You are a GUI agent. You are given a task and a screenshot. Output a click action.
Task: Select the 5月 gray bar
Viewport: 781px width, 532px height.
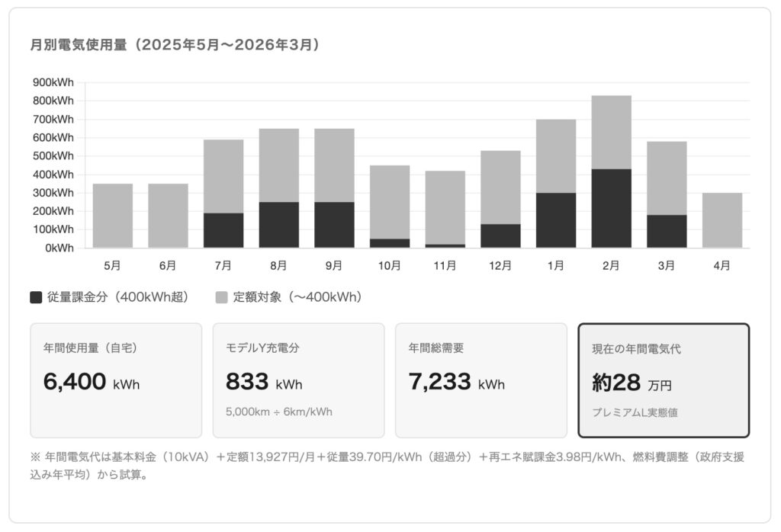point(112,216)
